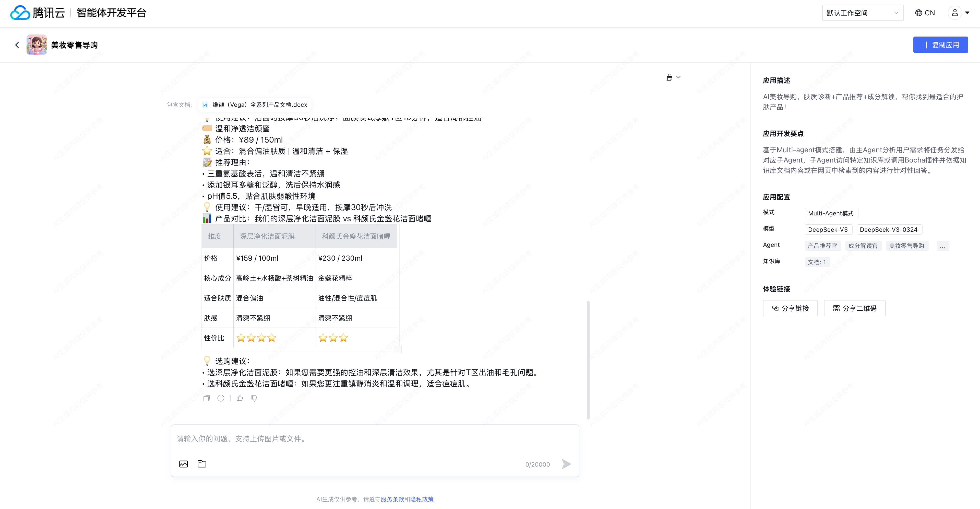Click the upload image icon
This screenshot has width=980, height=509.
(x=183, y=464)
